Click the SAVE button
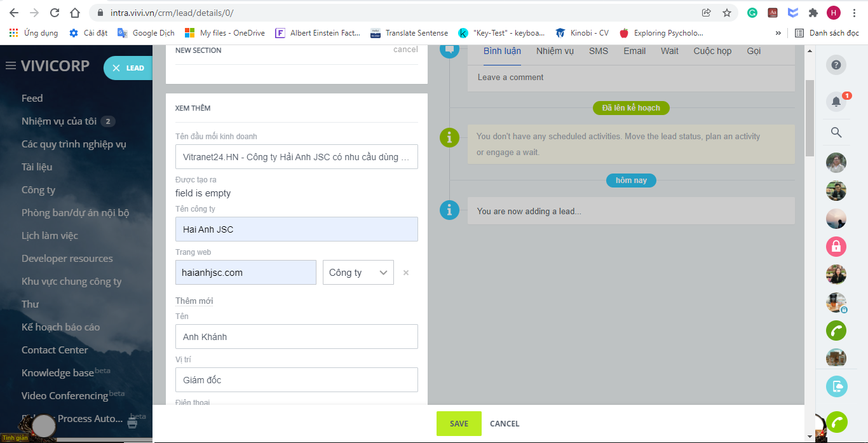This screenshot has height=443, width=868. click(x=459, y=423)
